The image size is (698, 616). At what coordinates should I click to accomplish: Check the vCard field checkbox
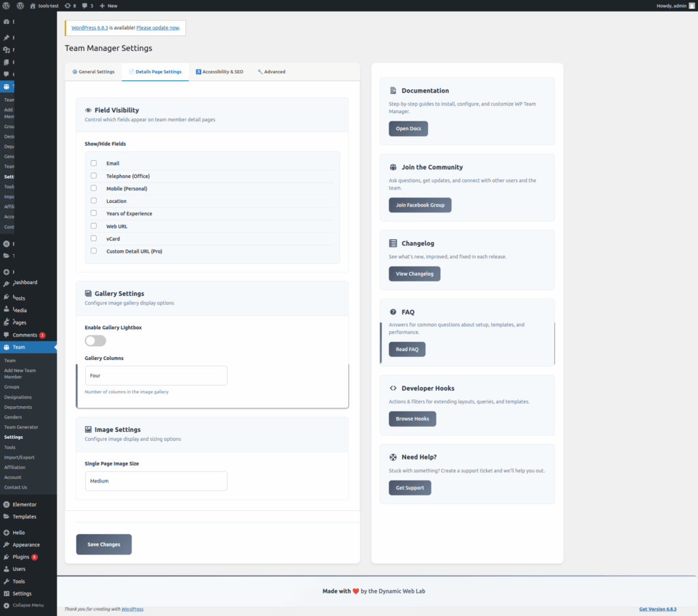coord(93,238)
